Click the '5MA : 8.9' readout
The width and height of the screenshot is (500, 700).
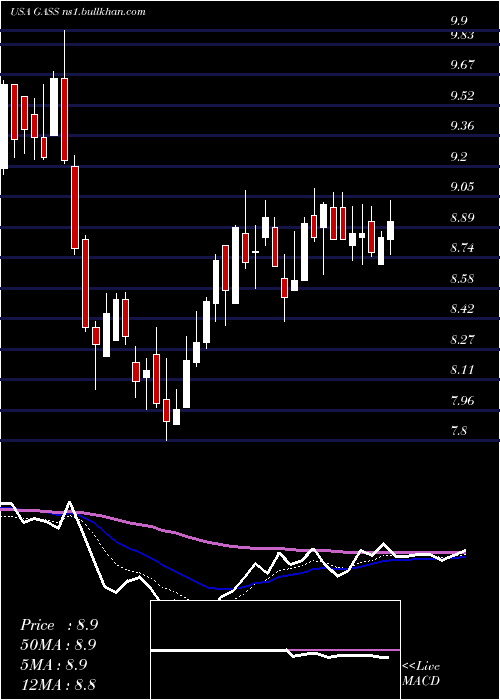click(x=53, y=665)
